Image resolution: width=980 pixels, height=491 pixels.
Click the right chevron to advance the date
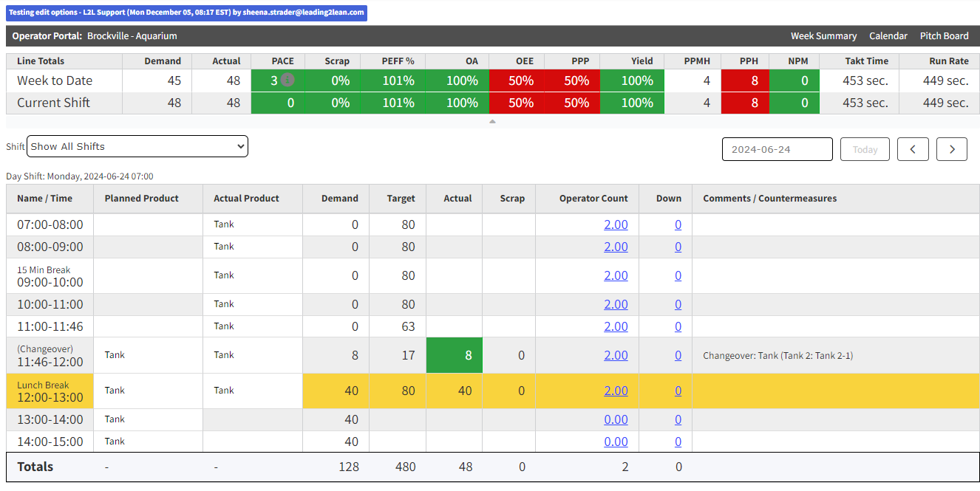pos(952,148)
